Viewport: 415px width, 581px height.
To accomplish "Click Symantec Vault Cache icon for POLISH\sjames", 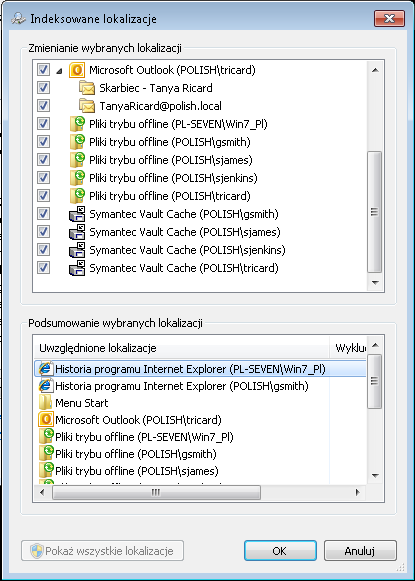I will [x=77, y=232].
